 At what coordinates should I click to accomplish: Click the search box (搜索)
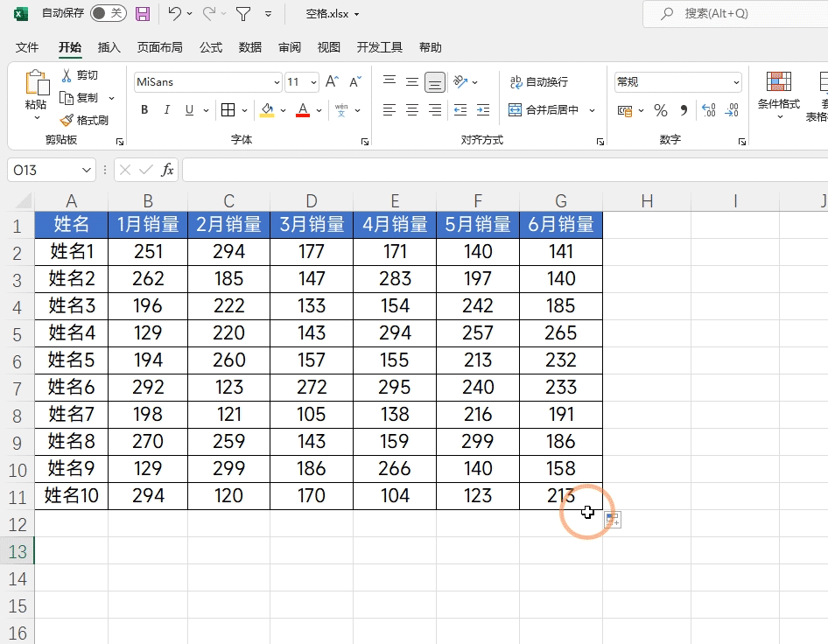click(735, 14)
